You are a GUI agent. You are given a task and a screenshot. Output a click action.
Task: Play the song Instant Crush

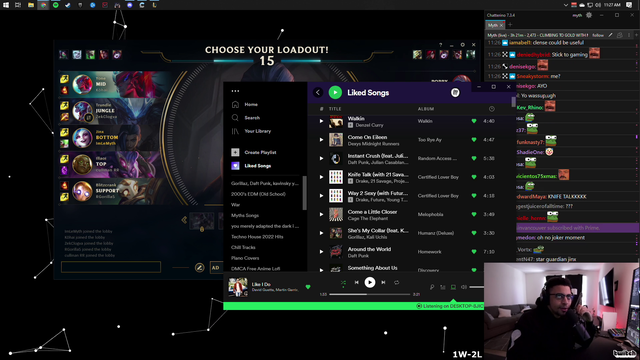tap(321, 158)
